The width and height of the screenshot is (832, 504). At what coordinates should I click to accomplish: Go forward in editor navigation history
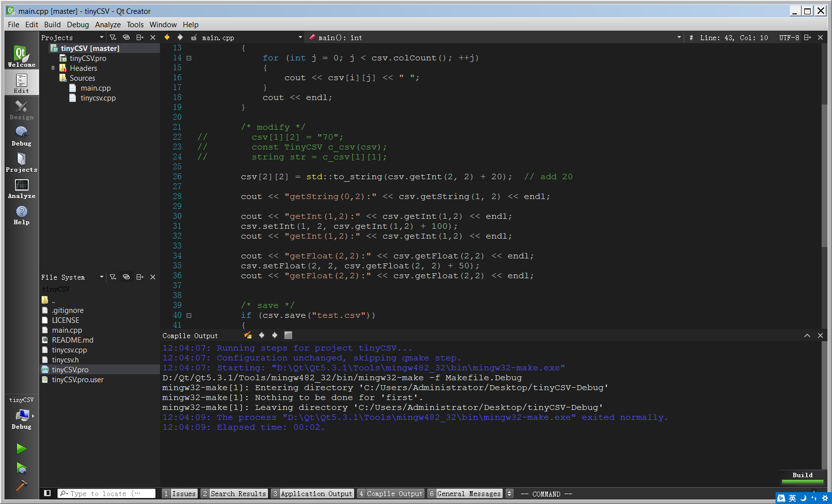pyautogui.click(x=180, y=37)
